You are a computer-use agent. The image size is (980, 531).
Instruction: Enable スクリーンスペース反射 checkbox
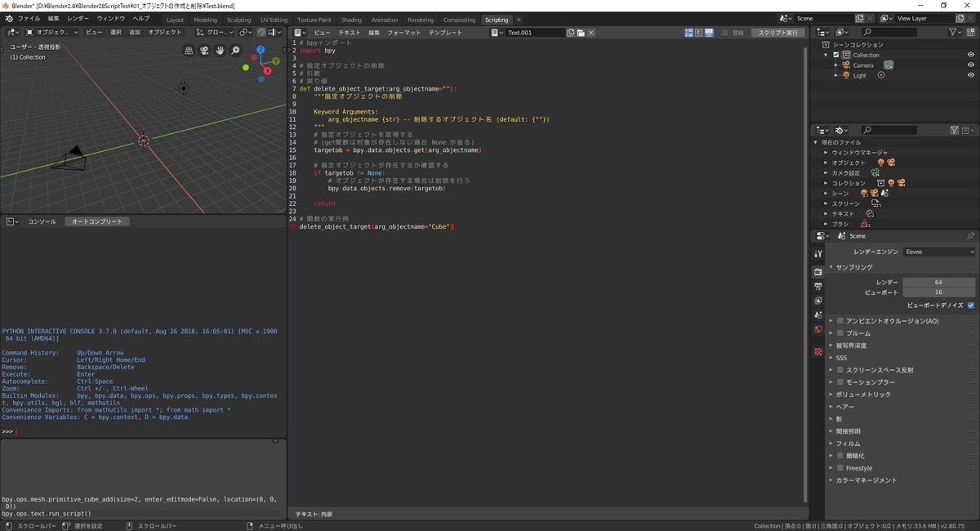pyautogui.click(x=840, y=370)
